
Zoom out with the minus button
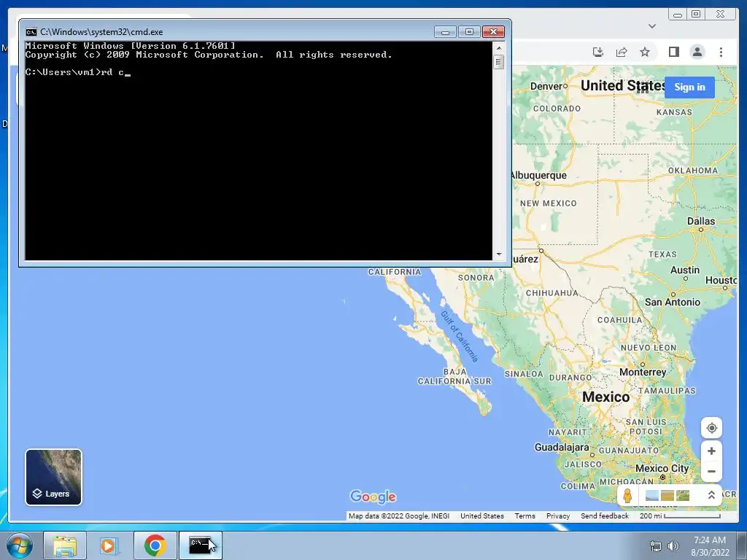[x=711, y=472]
